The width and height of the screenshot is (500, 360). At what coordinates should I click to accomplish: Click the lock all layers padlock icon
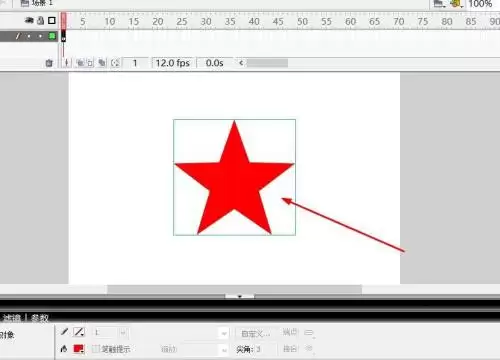[x=40, y=21]
